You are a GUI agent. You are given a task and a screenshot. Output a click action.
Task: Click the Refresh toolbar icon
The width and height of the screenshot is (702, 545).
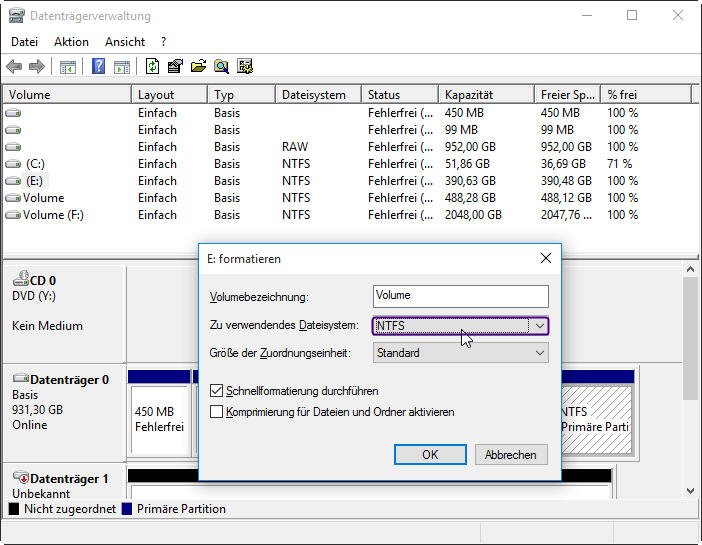coord(152,66)
